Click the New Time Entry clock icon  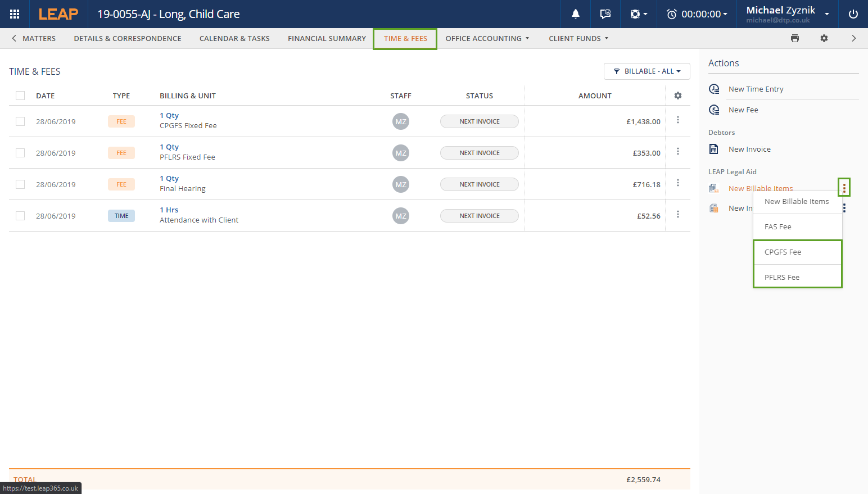pos(715,89)
